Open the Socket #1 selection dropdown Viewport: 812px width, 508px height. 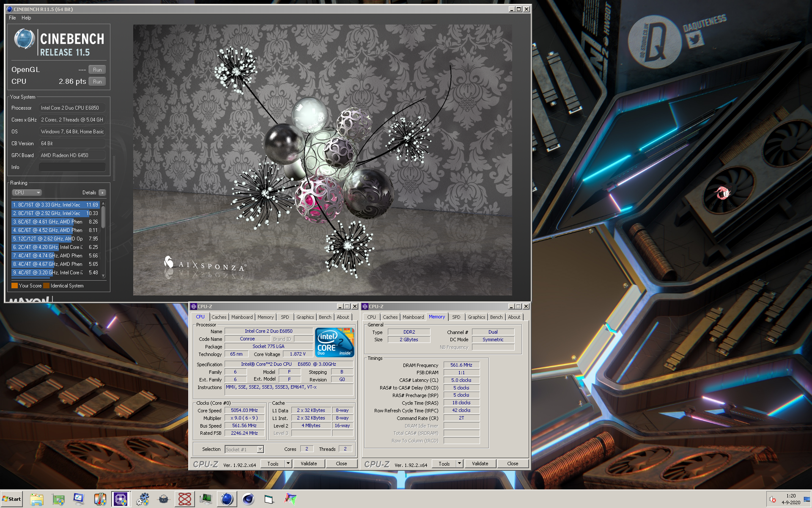[x=244, y=450]
